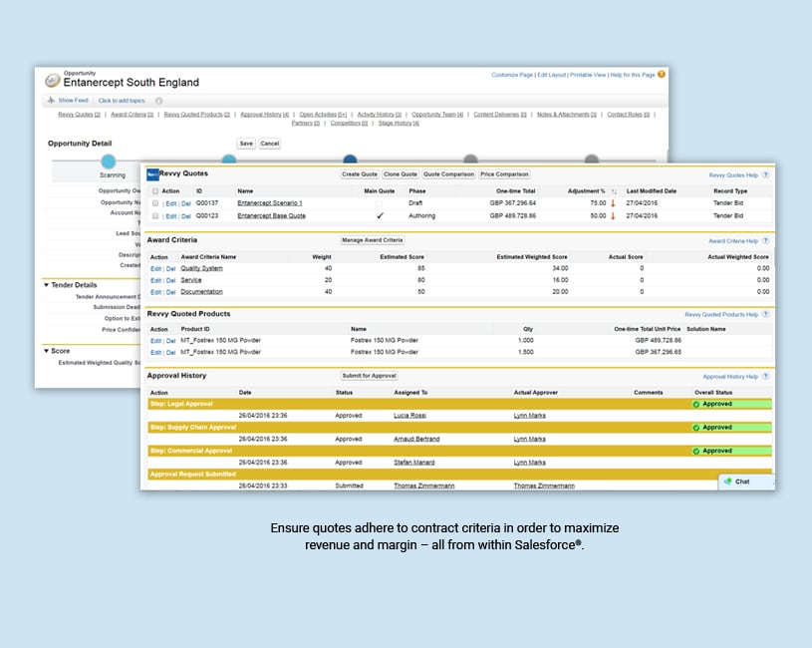Click the Show Feed plus icon
812x648 pixels.
(x=51, y=100)
